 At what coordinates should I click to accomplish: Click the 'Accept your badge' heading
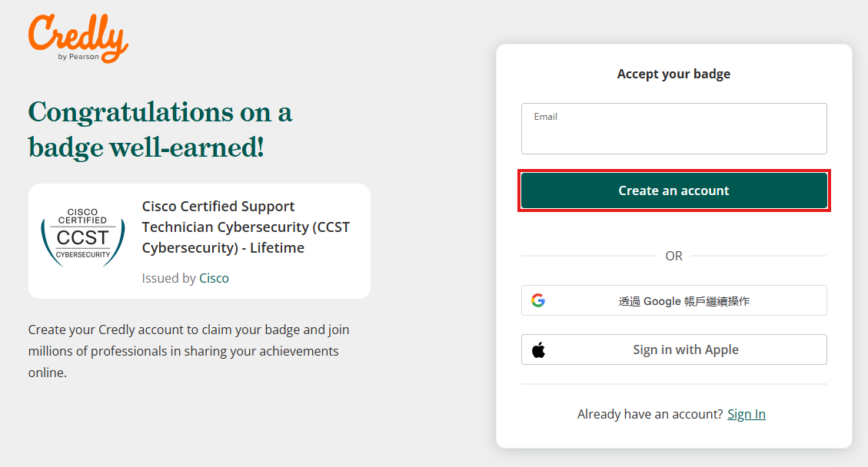(673, 75)
